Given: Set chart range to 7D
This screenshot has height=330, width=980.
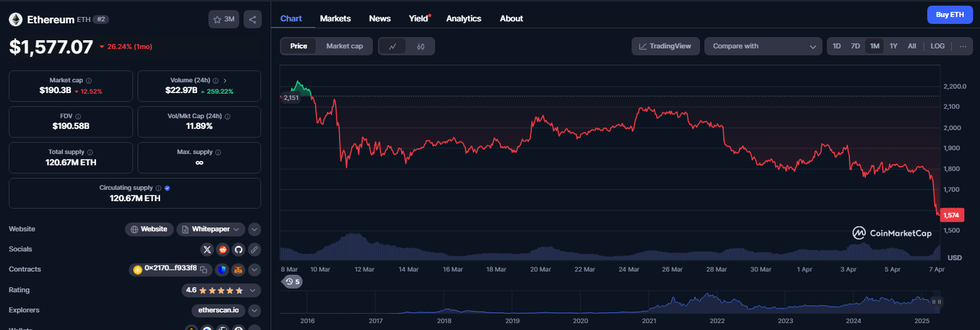Looking at the screenshot, I should pos(855,46).
